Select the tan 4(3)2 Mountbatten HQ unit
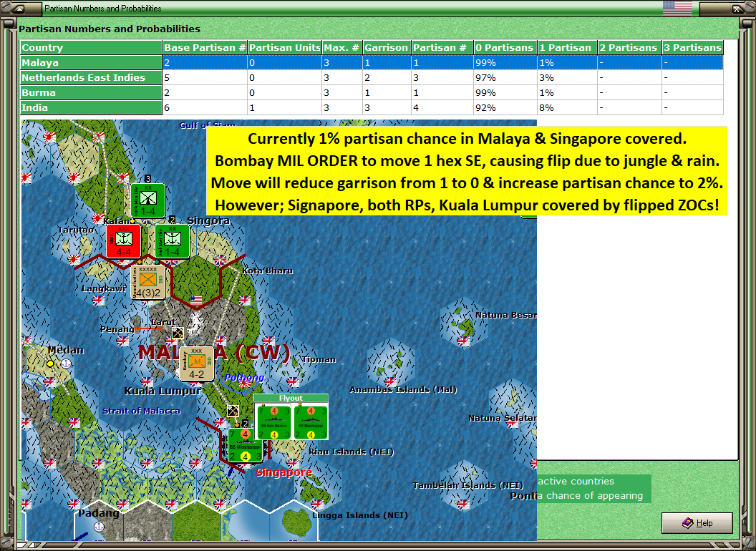 click(x=148, y=282)
